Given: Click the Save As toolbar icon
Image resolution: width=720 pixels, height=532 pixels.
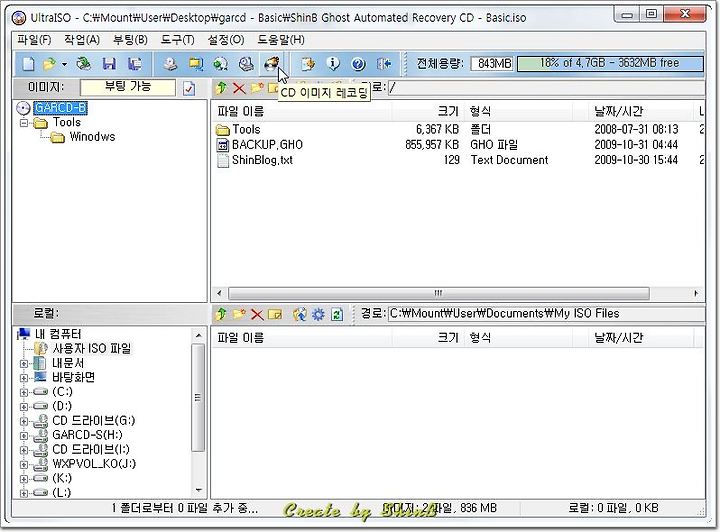Looking at the screenshot, I should point(135,64).
